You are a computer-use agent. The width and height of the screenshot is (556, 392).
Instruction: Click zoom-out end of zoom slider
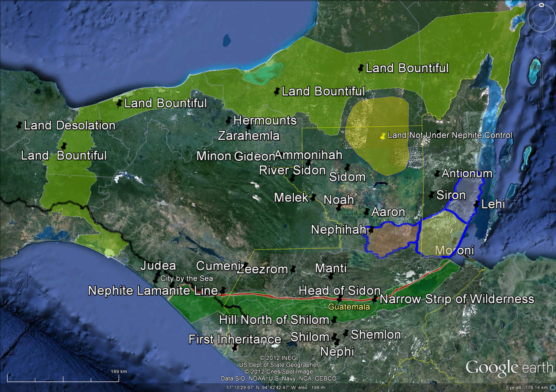(x=542, y=106)
